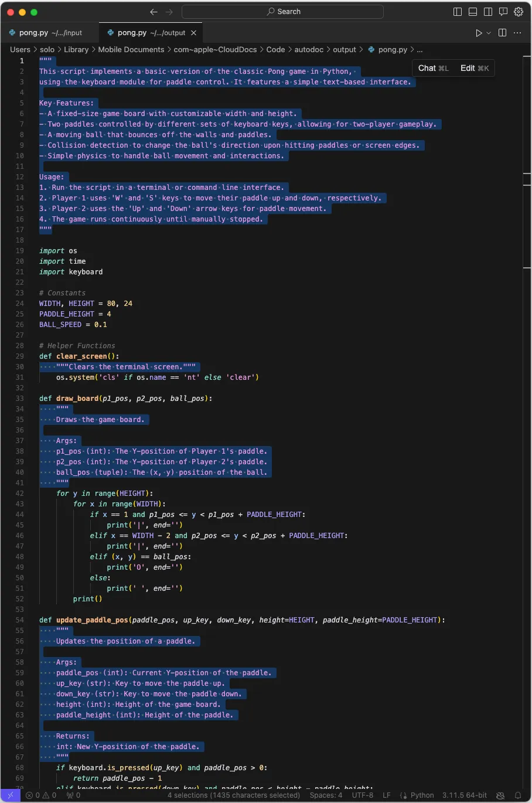Expand the run options dropdown arrow
The image size is (532, 803).
(489, 33)
